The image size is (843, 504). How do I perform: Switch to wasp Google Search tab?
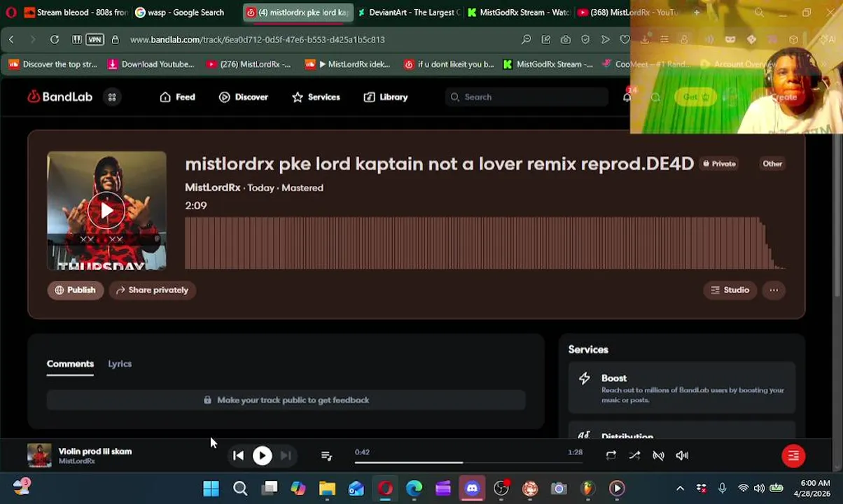point(186,12)
